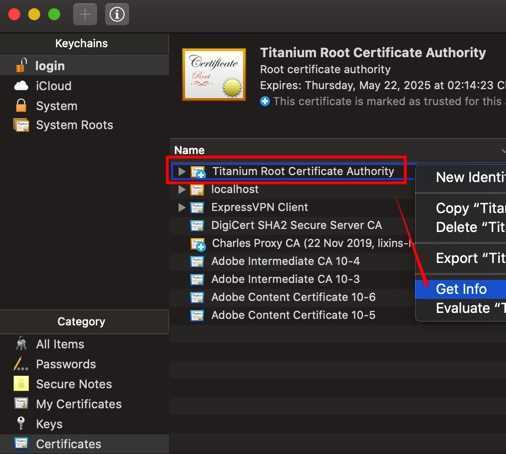506x454 pixels.
Task: Click the Titanium Root Certificate Authority icon
Action: point(198,172)
